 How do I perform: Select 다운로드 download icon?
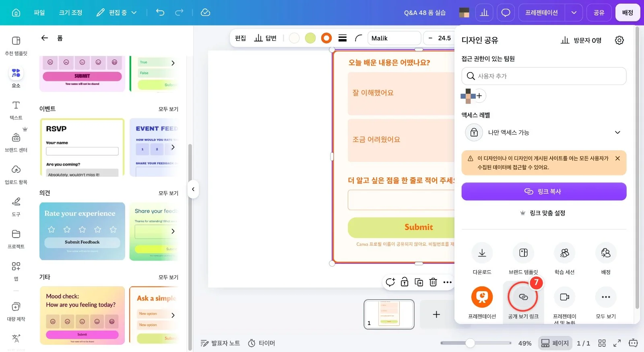coord(482,253)
